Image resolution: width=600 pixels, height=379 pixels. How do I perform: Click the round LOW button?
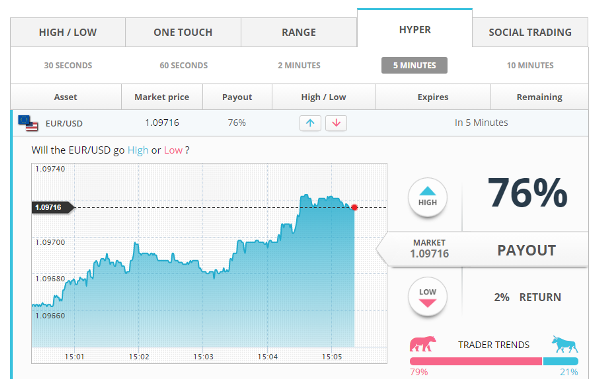pyautogui.click(x=427, y=297)
